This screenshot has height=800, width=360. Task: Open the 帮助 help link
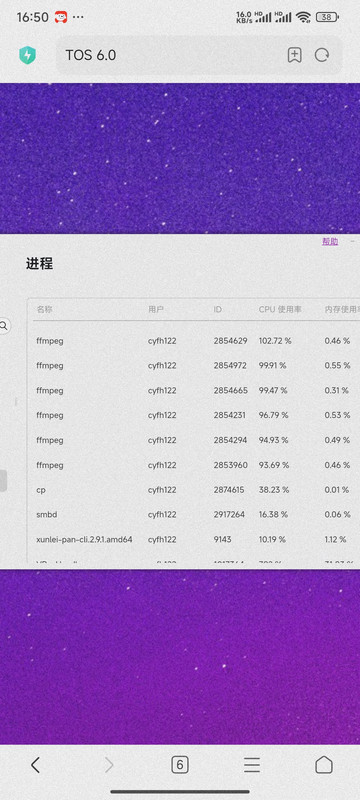[x=329, y=241]
